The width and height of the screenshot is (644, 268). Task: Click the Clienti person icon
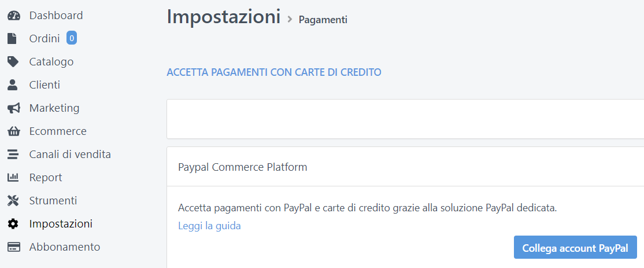[13, 85]
